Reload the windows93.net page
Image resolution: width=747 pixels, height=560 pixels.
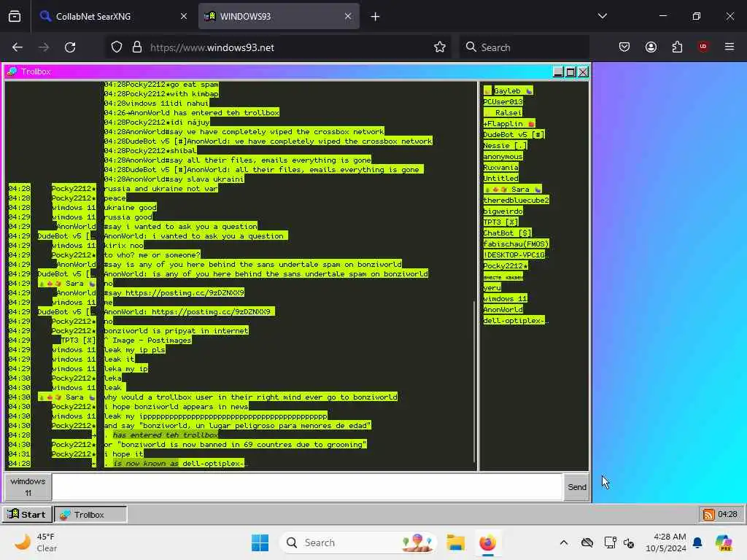coord(70,47)
